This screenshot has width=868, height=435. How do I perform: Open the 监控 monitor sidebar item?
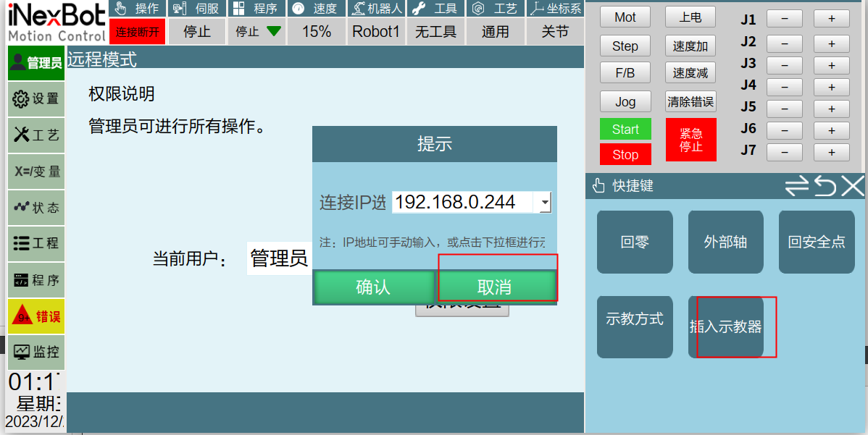coord(36,352)
